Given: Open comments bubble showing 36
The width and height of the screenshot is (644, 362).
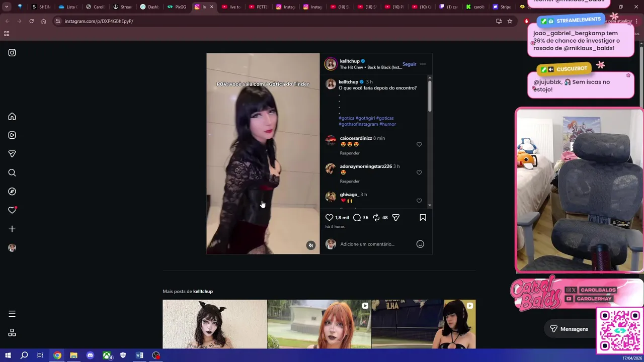Looking at the screenshot, I should 357,218.
